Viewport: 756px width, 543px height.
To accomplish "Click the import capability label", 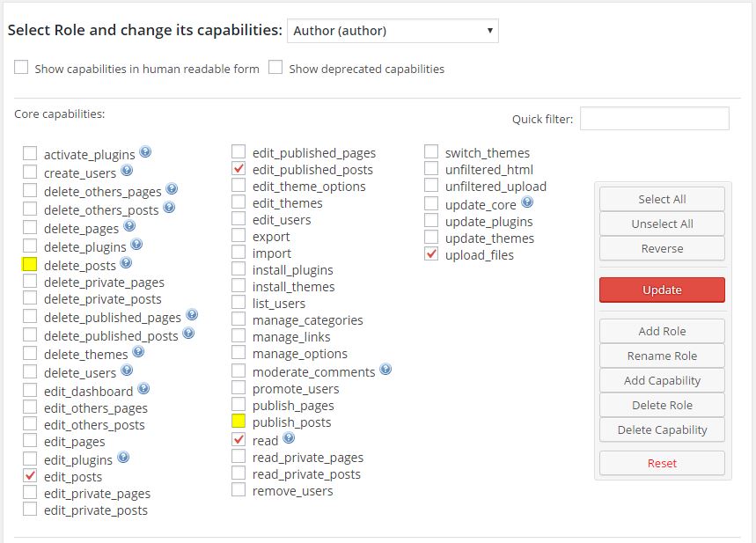I will point(272,253).
